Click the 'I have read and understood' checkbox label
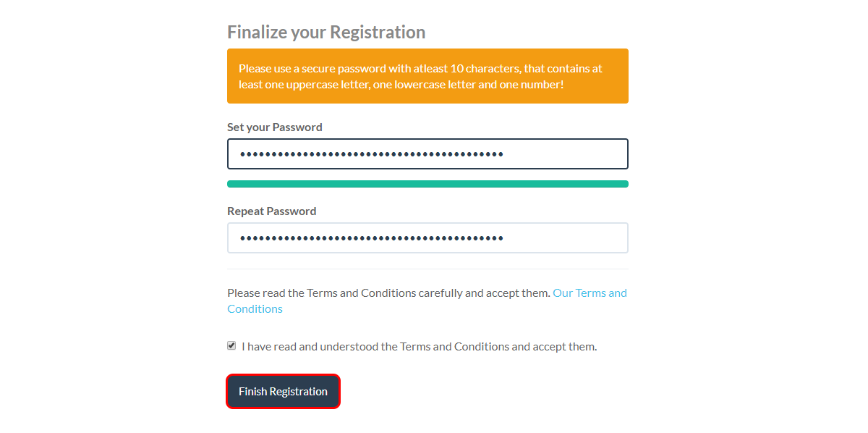Viewport: 868px width, 433px height. coord(420,346)
